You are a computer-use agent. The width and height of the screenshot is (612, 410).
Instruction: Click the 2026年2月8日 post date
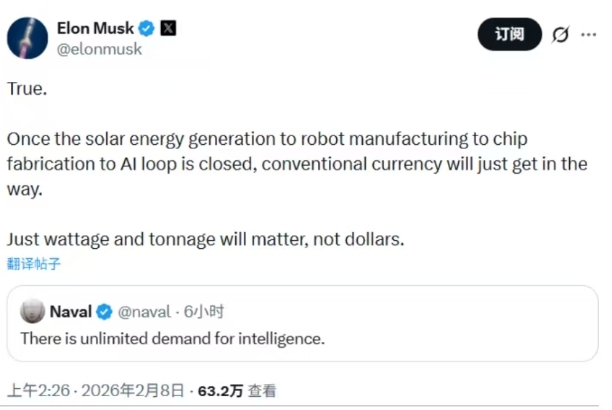pyautogui.click(x=131, y=391)
